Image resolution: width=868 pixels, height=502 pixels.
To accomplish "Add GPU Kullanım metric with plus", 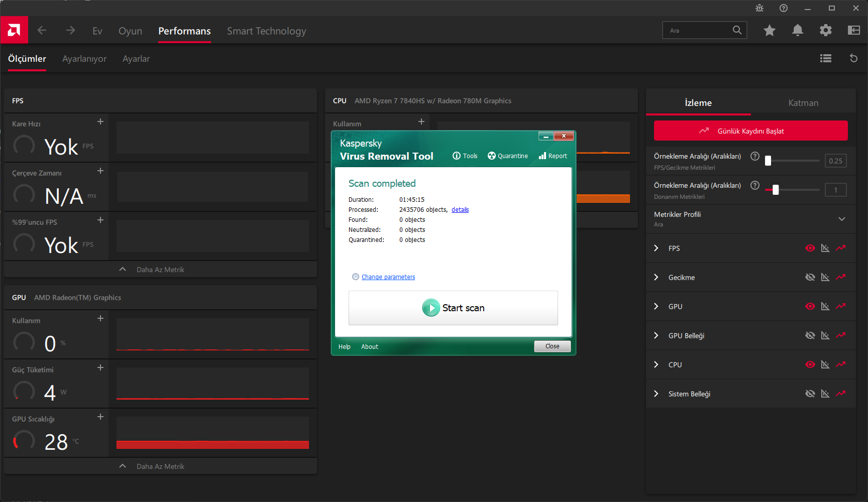I will click(100, 318).
